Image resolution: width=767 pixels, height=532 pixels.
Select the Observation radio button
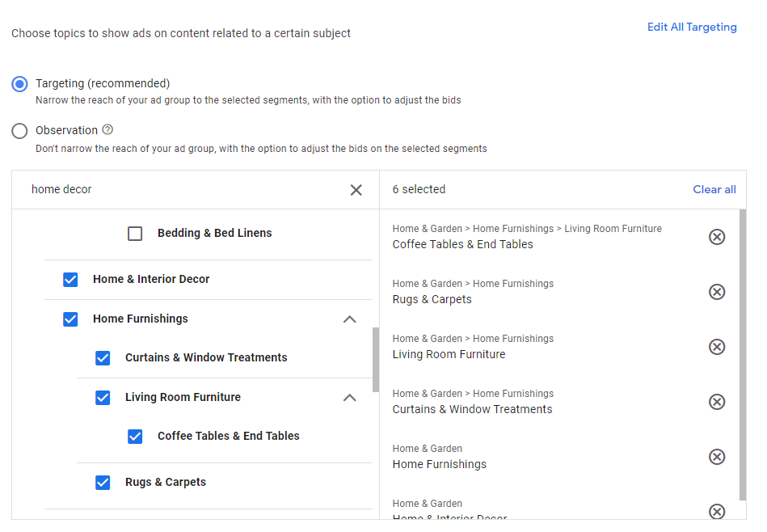pos(20,131)
